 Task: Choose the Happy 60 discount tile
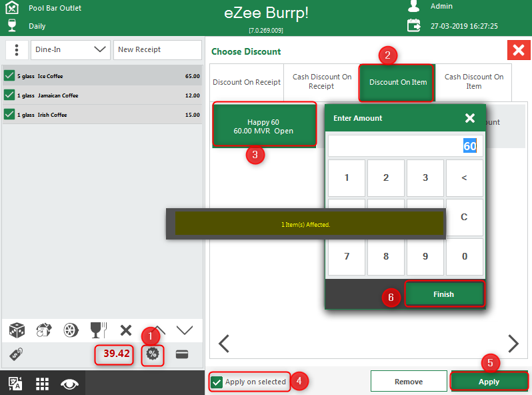[264, 125]
